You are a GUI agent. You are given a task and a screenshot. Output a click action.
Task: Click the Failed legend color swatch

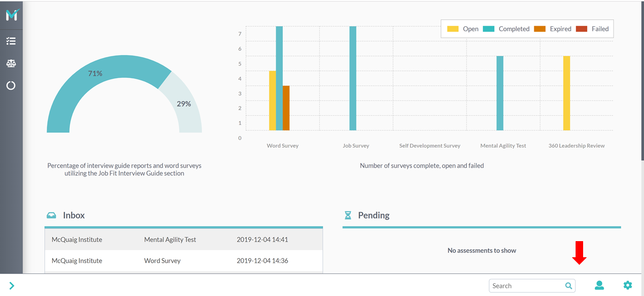[581, 29]
